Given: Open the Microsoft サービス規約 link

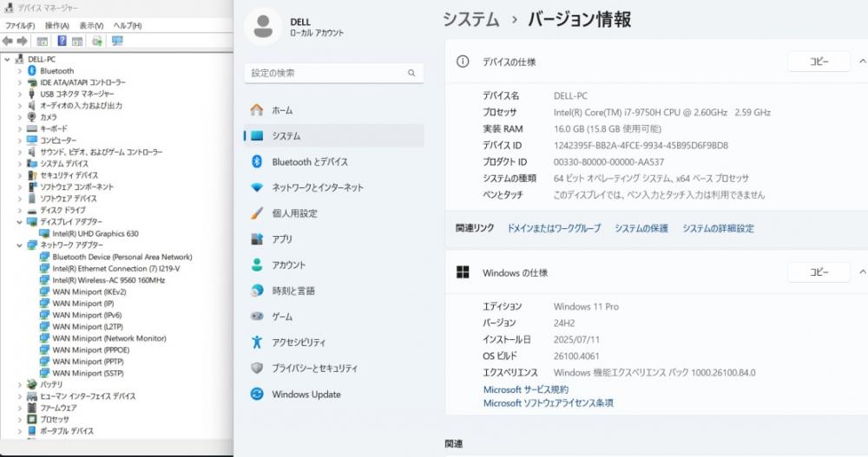Looking at the screenshot, I should (526, 389).
